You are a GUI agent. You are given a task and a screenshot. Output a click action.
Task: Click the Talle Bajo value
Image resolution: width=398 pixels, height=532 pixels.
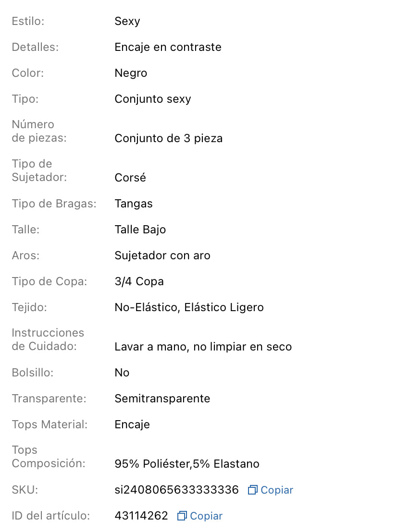click(x=140, y=230)
